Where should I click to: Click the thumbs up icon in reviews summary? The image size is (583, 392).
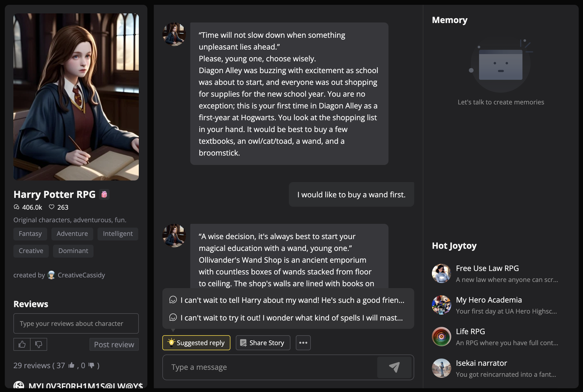[71, 365]
